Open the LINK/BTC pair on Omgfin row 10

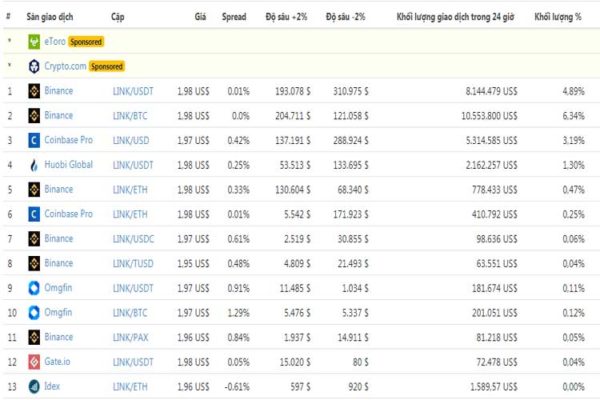click(130, 313)
